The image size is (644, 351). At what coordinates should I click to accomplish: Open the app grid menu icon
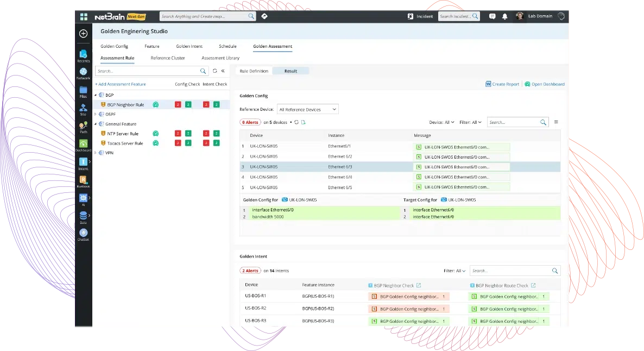coord(84,16)
